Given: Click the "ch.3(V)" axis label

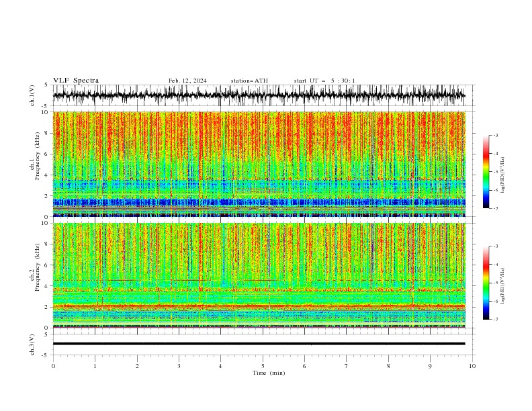Looking at the screenshot, I should [32, 345].
